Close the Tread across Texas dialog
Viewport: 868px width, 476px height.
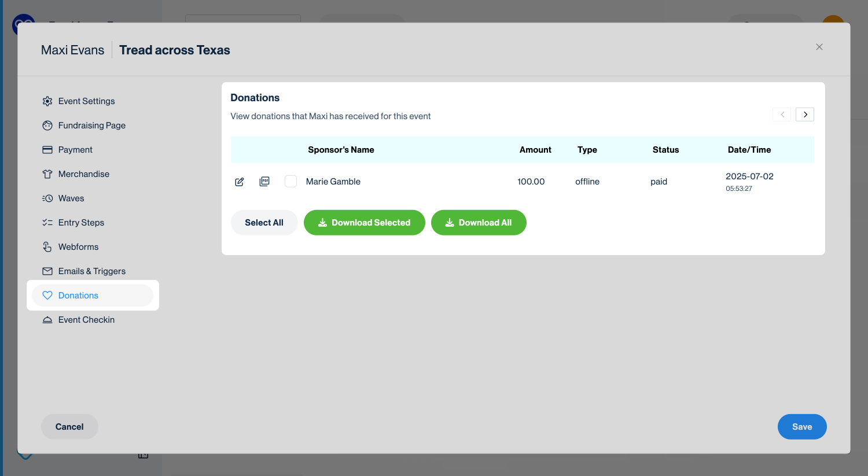coord(819,47)
